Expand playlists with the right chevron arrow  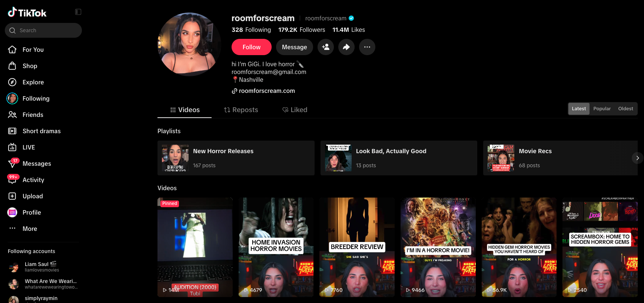tap(637, 158)
